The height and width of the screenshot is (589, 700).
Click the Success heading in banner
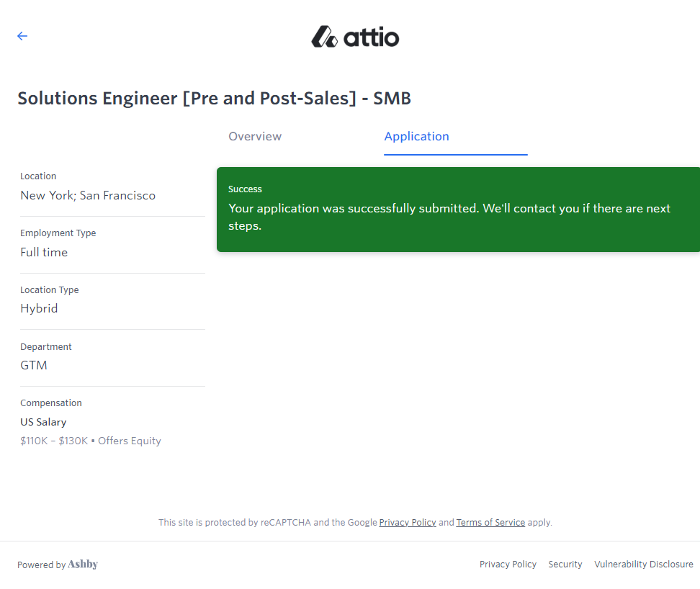245,189
